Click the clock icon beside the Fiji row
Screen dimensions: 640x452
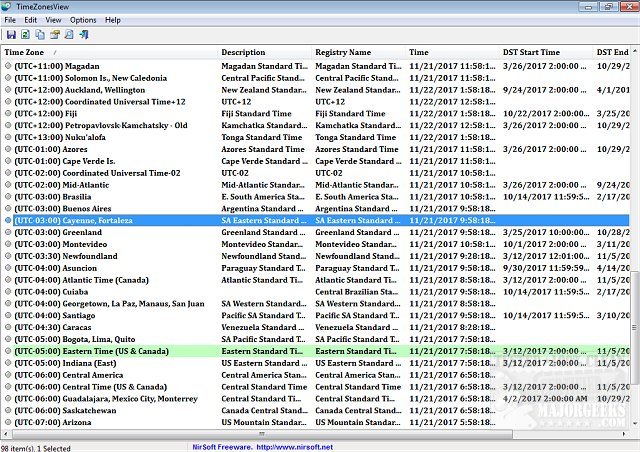tap(8, 113)
